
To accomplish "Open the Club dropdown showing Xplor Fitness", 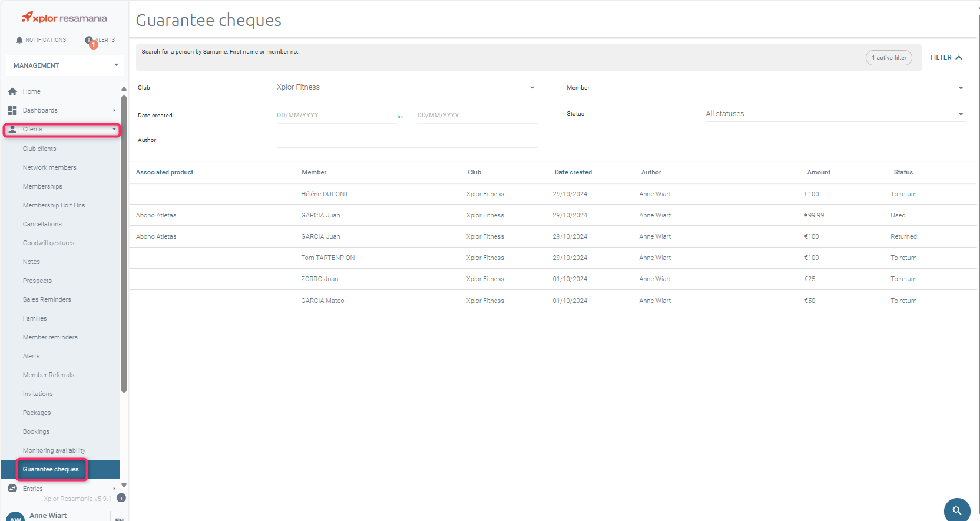I will click(406, 87).
